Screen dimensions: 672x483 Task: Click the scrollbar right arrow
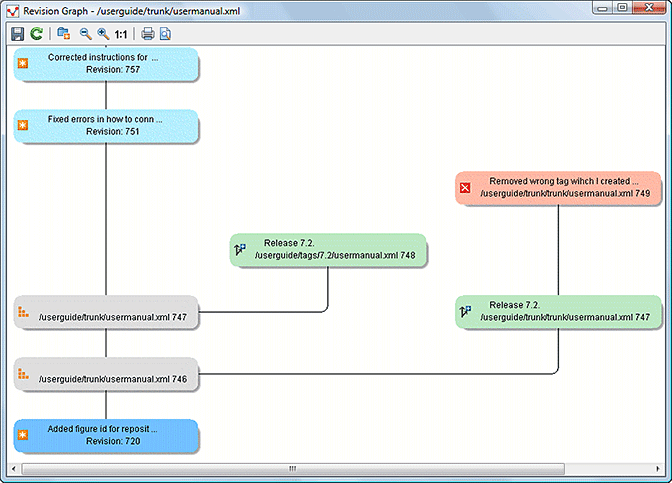point(656,467)
